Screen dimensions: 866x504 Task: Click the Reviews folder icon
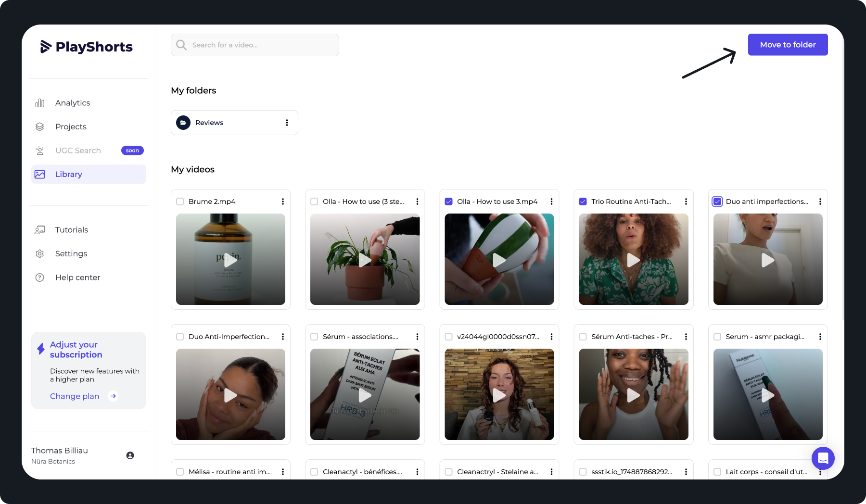point(183,123)
